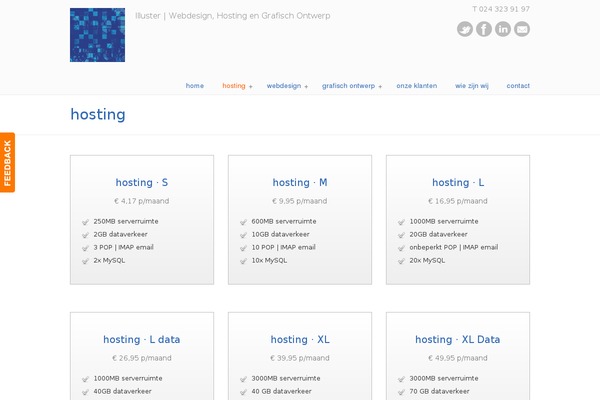Click the 2x MySQL feature
Viewport: 600px width, 400px height.
click(x=109, y=260)
